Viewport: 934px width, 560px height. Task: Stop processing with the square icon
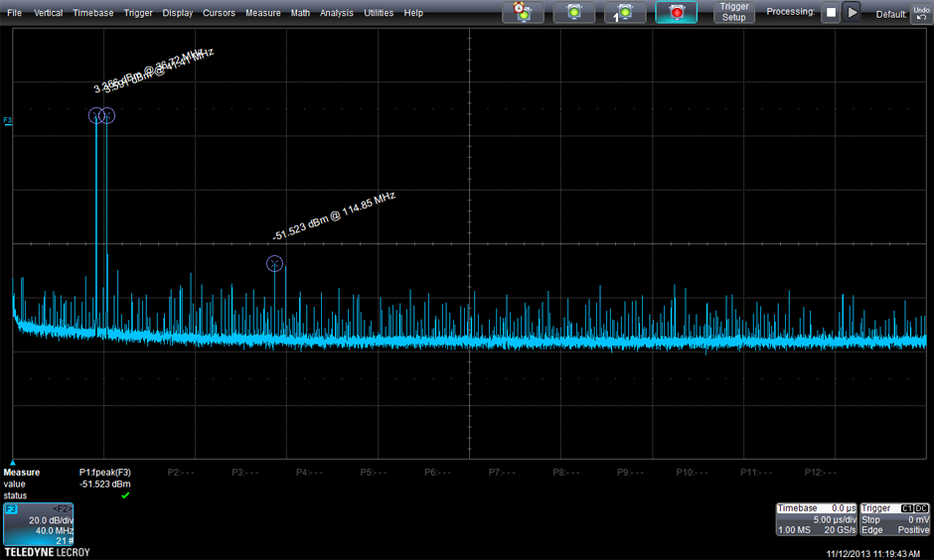tap(830, 13)
